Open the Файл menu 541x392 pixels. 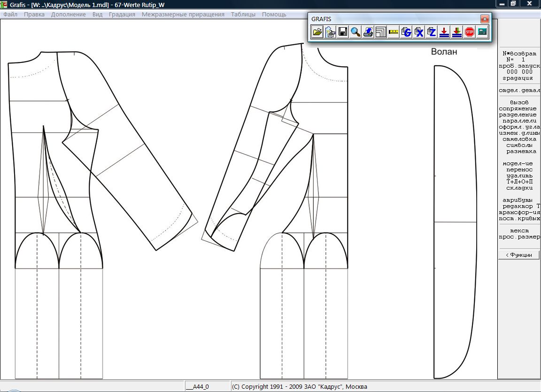point(10,15)
